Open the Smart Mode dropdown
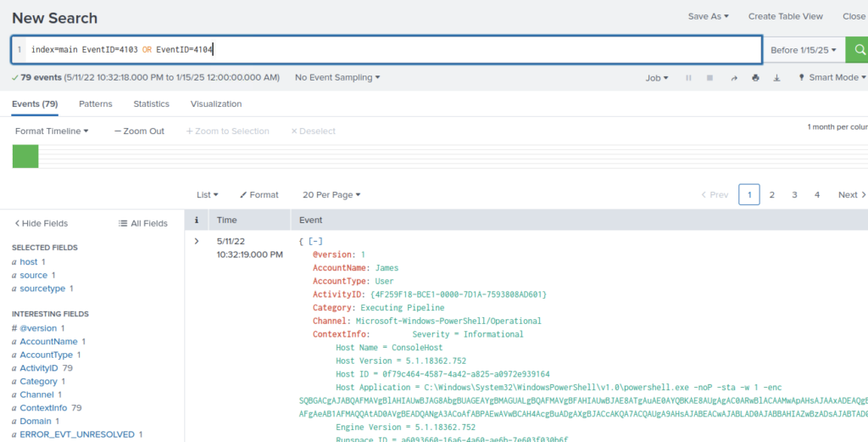Screen dimensions: 868x442 pos(832,77)
